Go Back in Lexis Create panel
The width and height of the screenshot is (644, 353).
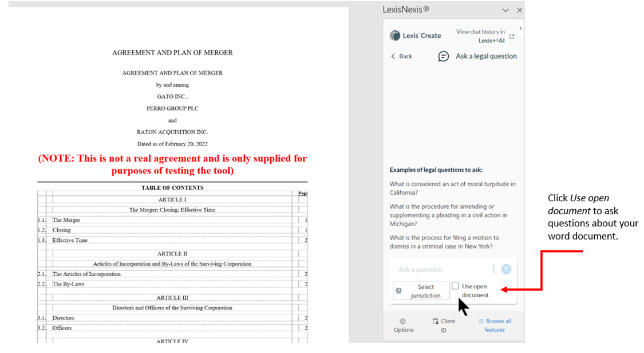401,56
